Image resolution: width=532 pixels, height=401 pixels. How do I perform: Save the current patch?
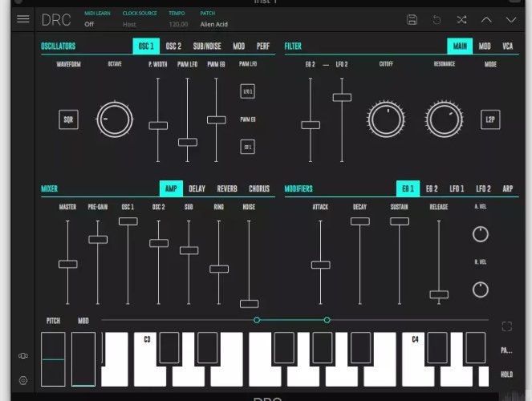[x=412, y=20]
